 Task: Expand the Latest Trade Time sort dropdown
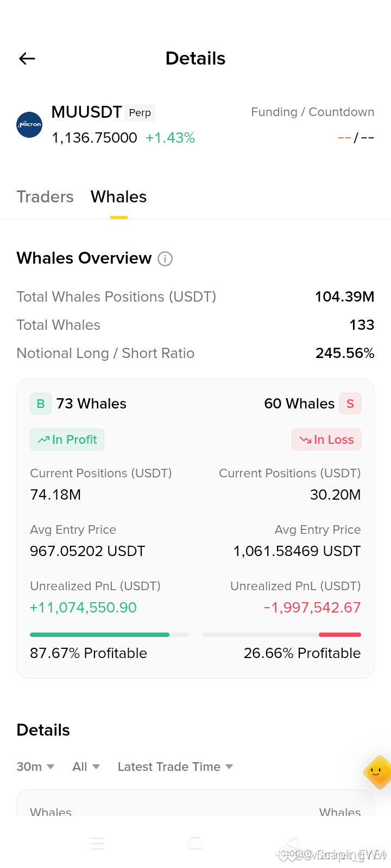175,767
